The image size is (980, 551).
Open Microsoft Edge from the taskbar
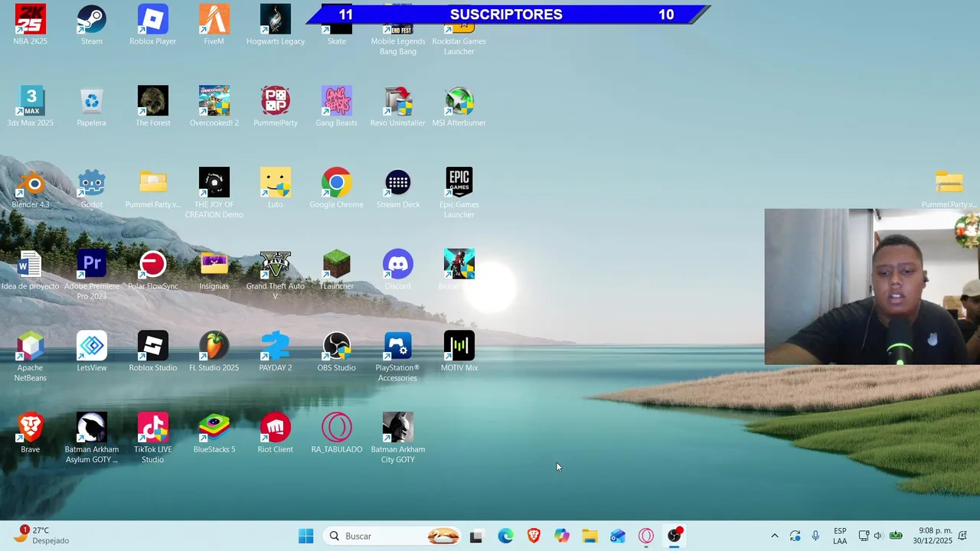505,536
